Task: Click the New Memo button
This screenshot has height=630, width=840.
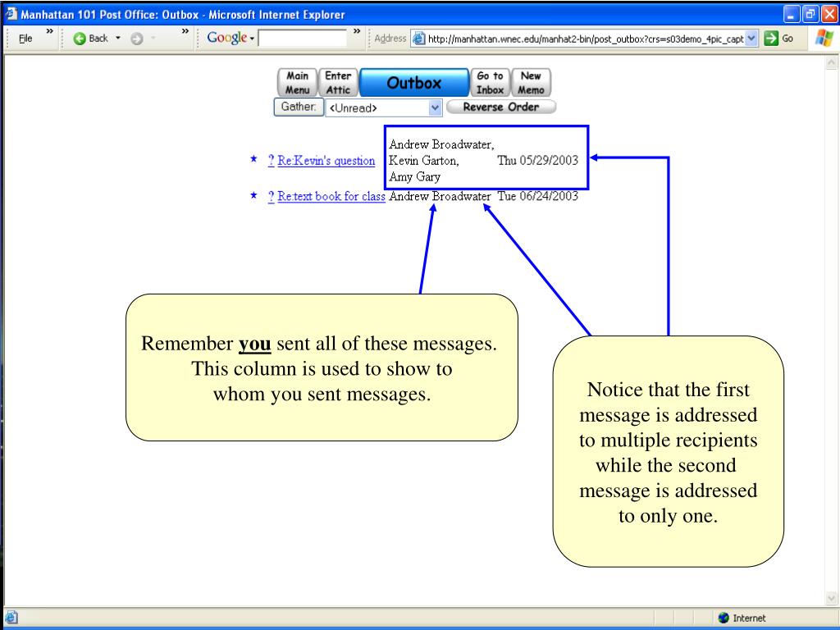Action: pyautogui.click(x=531, y=83)
